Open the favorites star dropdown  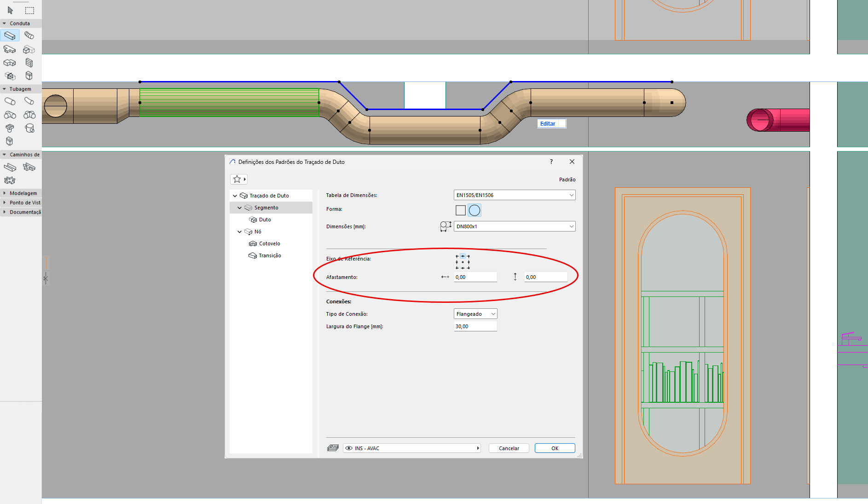[239, 179]
